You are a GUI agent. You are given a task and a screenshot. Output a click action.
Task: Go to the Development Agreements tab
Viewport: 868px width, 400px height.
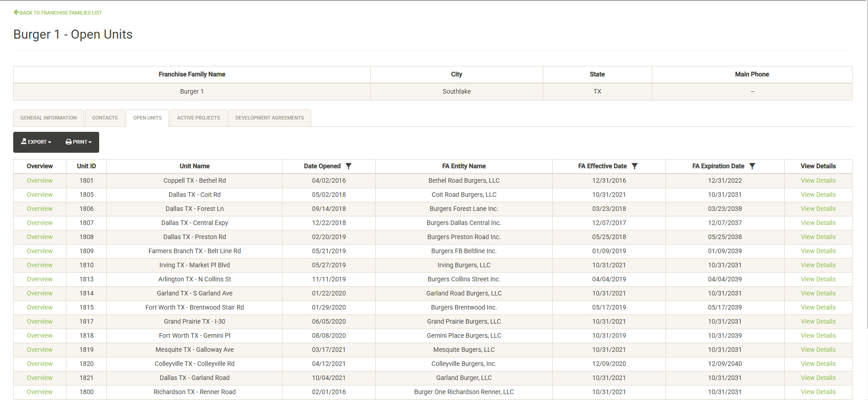tap(270, 118)
